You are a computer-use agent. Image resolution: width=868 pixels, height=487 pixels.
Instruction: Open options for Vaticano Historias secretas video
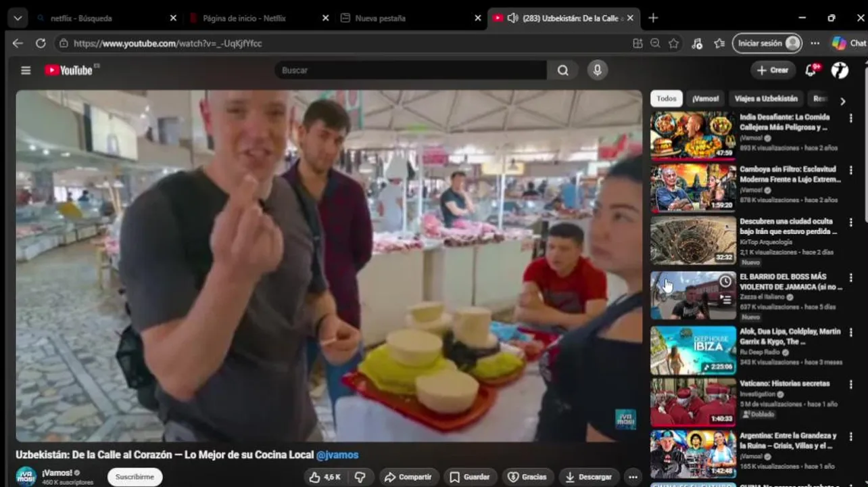coord(851,384)
